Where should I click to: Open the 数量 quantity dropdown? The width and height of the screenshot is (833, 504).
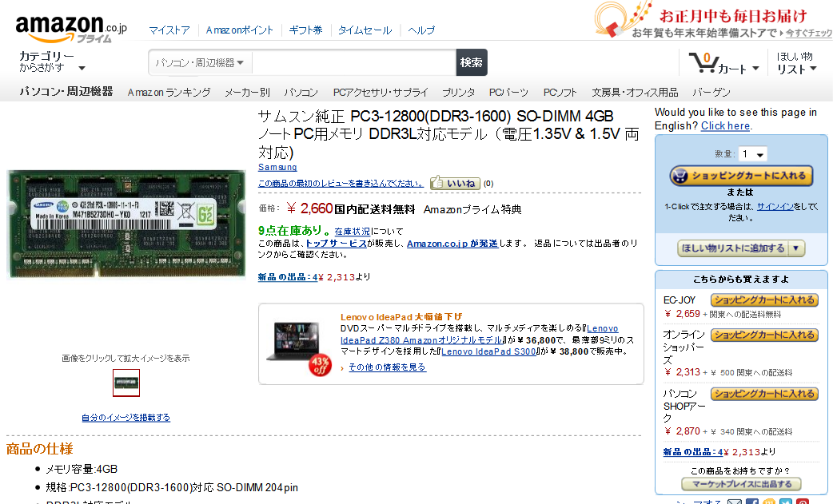tap(753, 154)
